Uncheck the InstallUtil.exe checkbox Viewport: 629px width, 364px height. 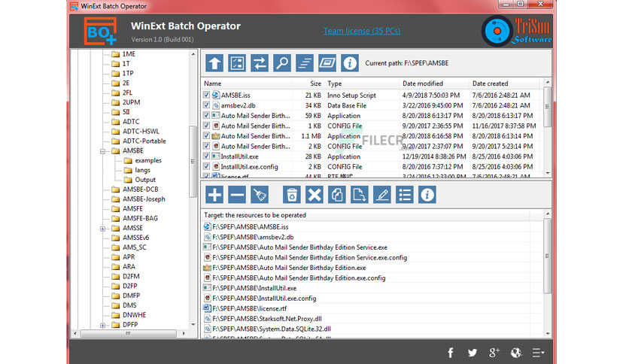pos(206,156)
